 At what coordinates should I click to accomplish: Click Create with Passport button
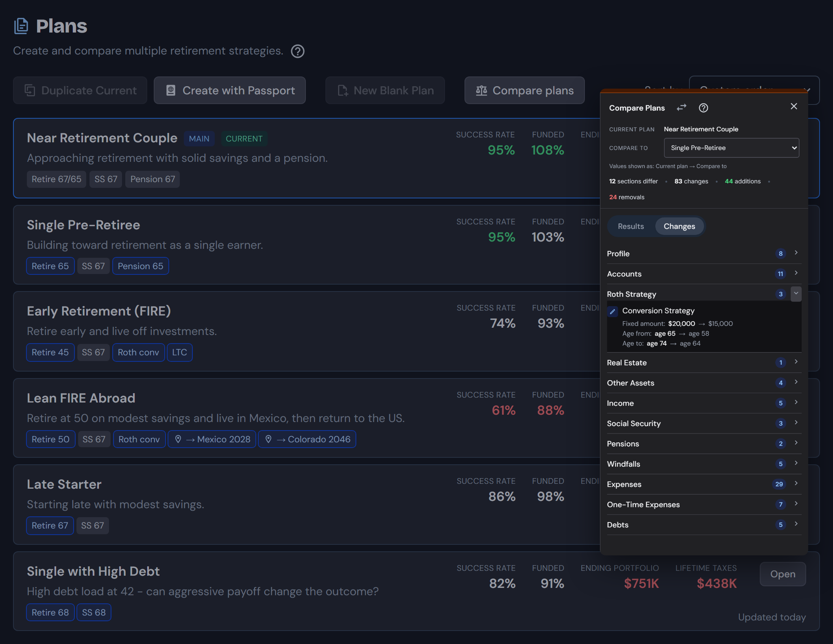230,90
